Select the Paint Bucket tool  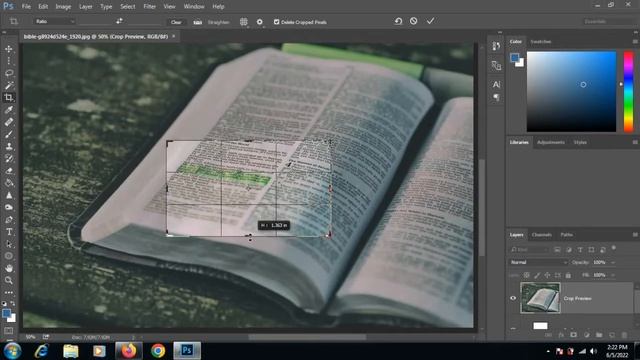pyautogui.click(x=9, y=183)
